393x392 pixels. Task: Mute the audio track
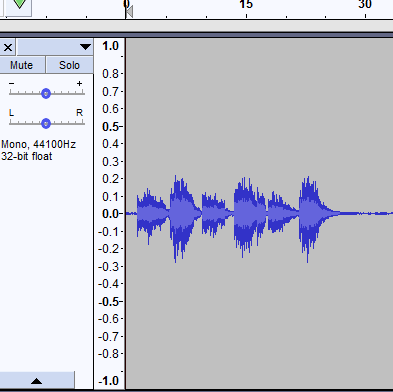coord(22,65)
